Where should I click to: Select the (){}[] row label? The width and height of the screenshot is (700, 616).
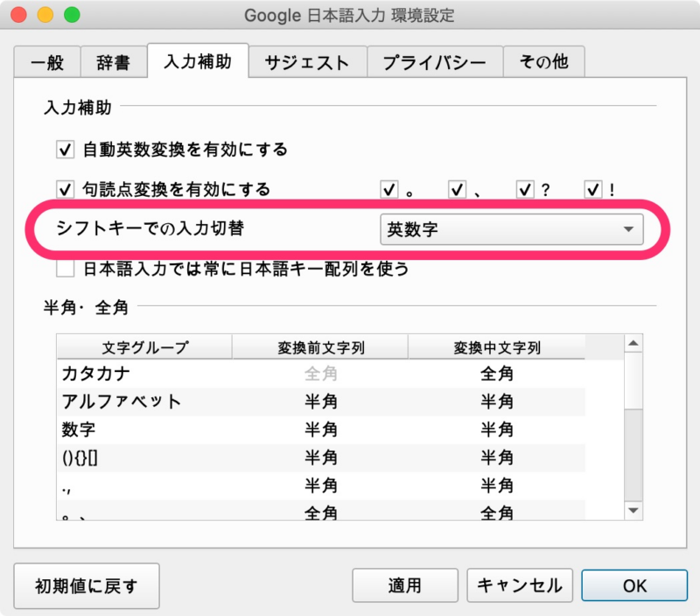coord(80,458)
